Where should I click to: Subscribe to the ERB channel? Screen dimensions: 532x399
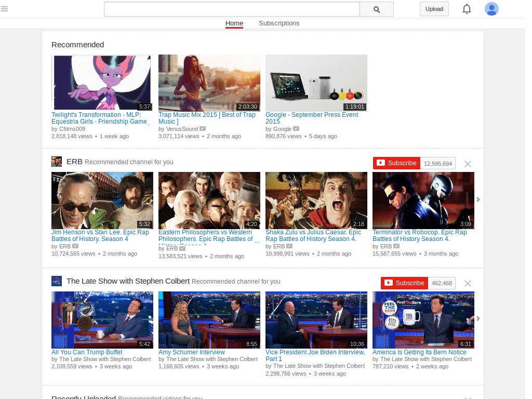pyautogui.click(x=396, y=163)
